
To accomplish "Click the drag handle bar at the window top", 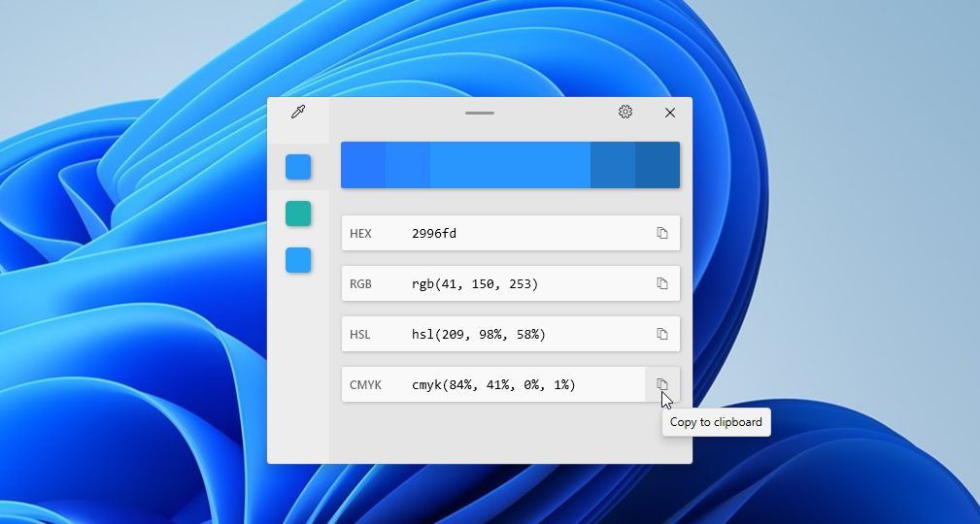I will (x=480, y=113).
